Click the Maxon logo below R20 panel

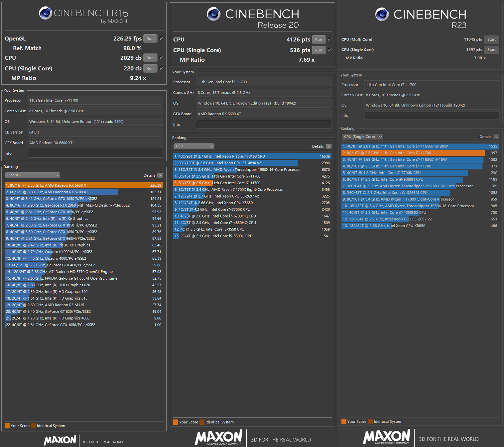coord(219,437)
